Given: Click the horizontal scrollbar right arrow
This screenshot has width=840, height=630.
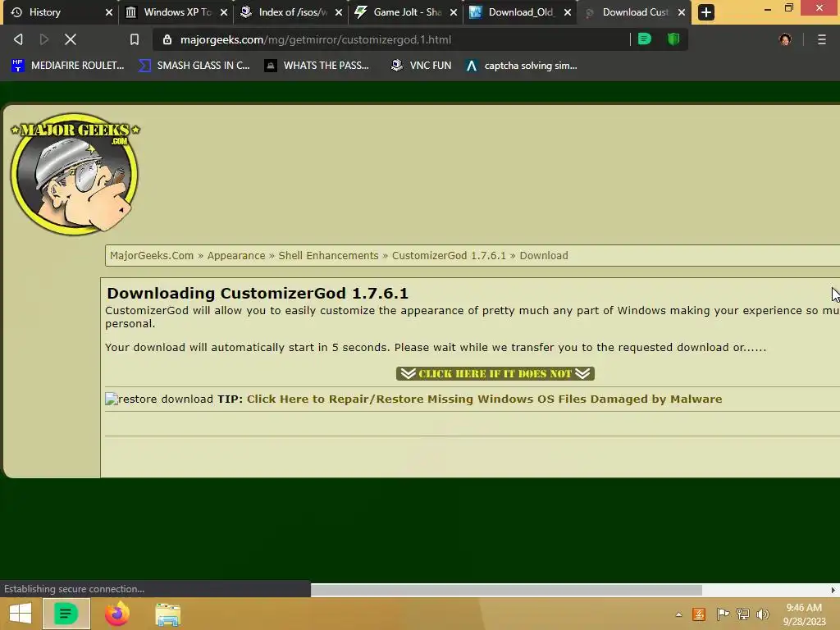Looking at the screenshot, I should [x=833, y=590].
